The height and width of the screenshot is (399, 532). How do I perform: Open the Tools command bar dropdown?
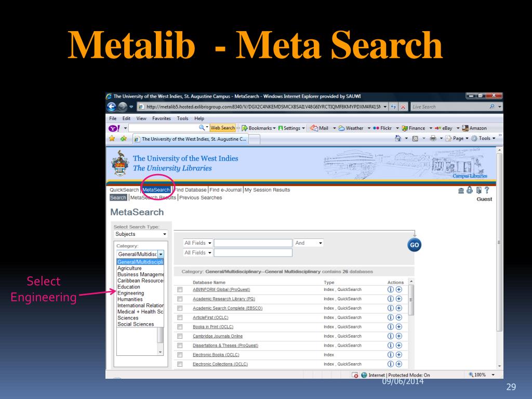pyautogui.click(x=483, y=138)
